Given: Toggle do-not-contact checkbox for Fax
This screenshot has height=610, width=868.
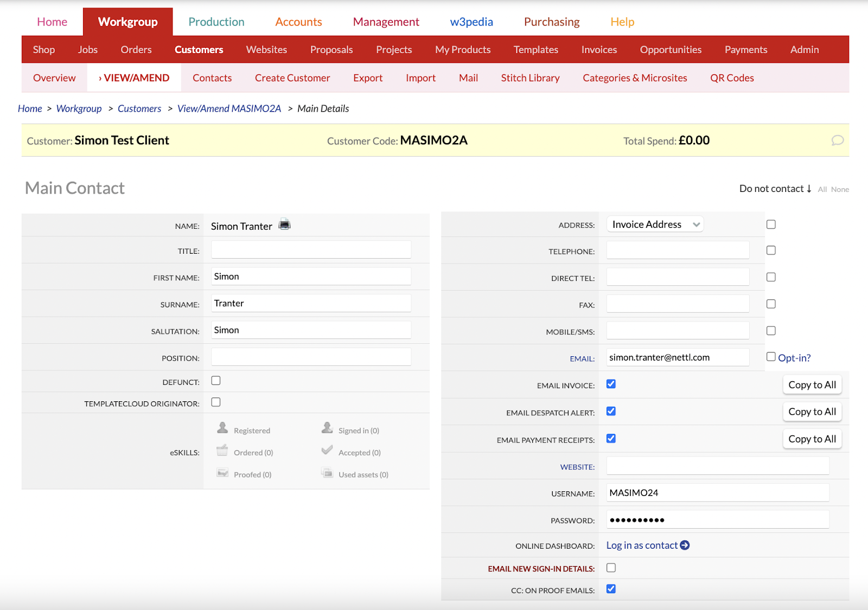Looking at the screenshot, I should (771, 304).
